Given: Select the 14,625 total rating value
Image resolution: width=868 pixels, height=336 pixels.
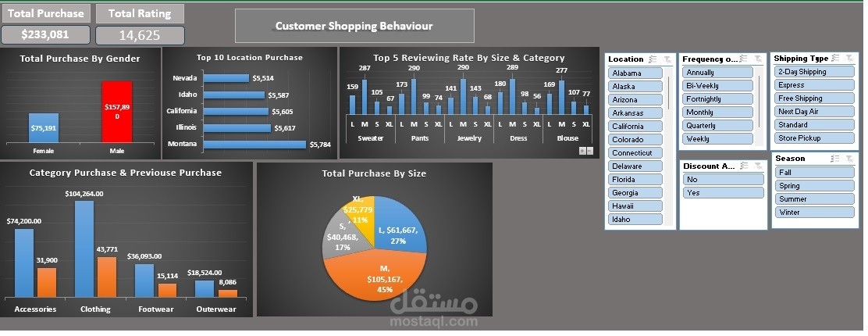Looking at the screenshot, I should pos(140,35).
